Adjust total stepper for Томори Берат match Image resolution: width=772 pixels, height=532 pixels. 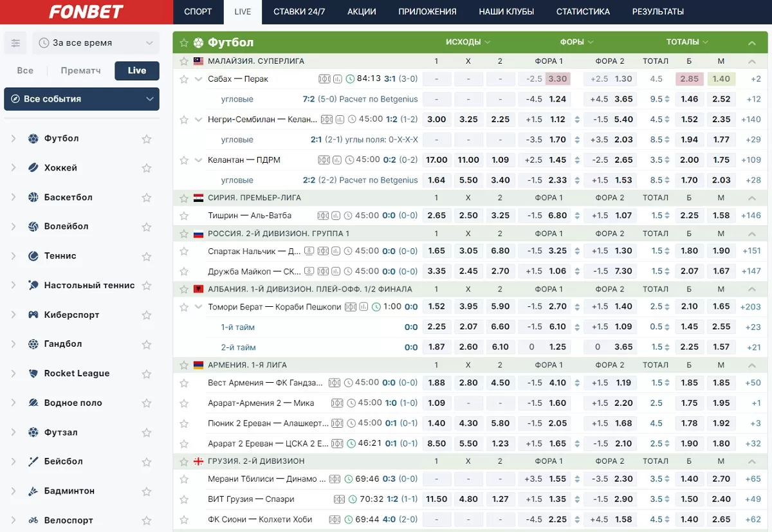click(667, 307)
